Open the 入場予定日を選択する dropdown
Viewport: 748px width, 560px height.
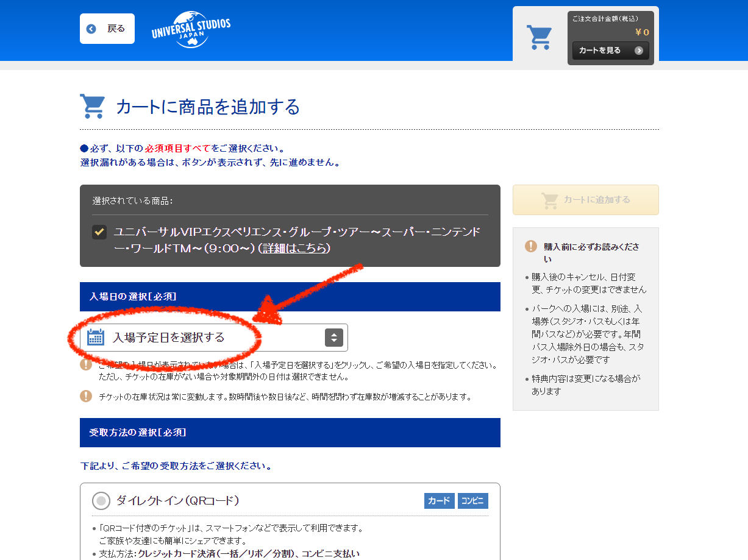(214, 338)
